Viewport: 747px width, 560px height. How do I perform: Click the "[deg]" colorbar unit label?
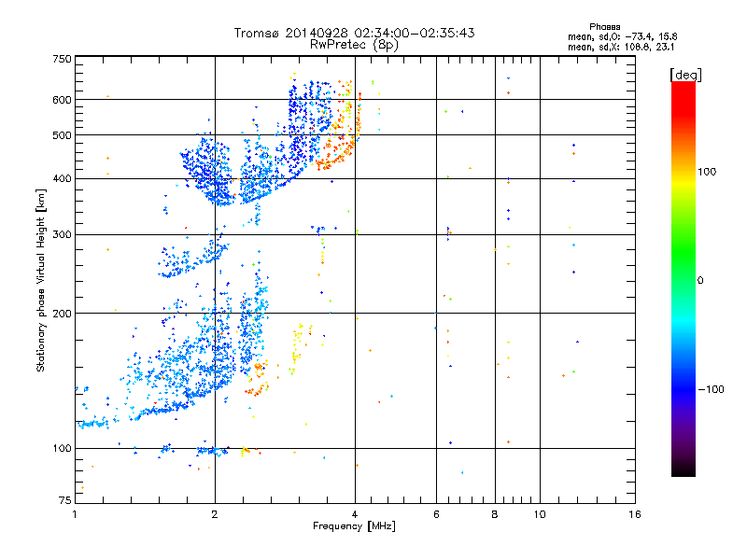tap(685, 75)
